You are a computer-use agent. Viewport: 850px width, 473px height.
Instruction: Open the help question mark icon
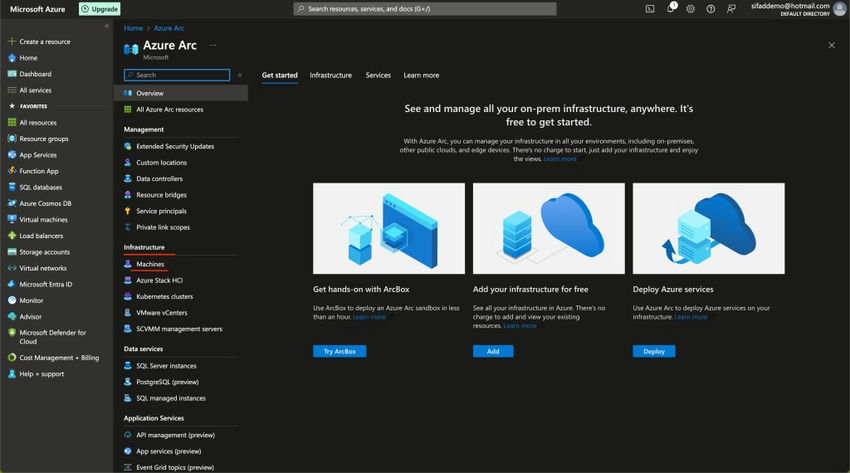710,9
